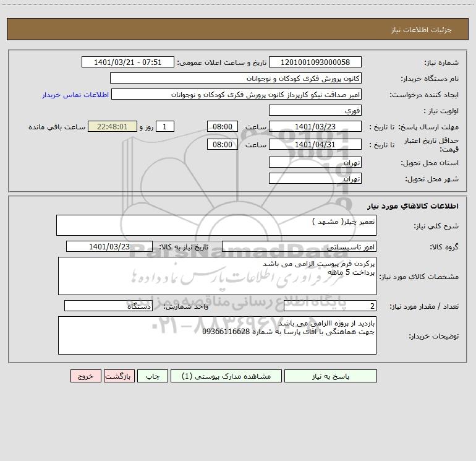Select need number field 1201001093000058
Screen dimensions: 476x461
[315, 62]
